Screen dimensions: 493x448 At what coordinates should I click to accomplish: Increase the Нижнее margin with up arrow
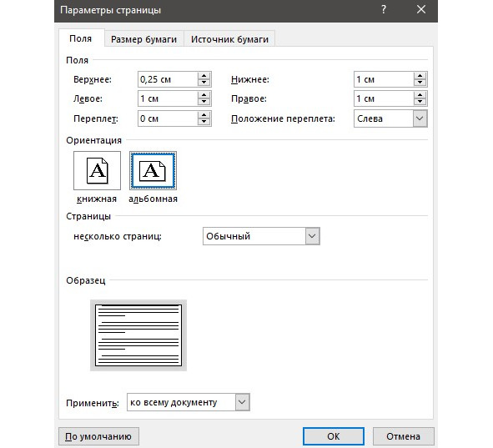420,76
